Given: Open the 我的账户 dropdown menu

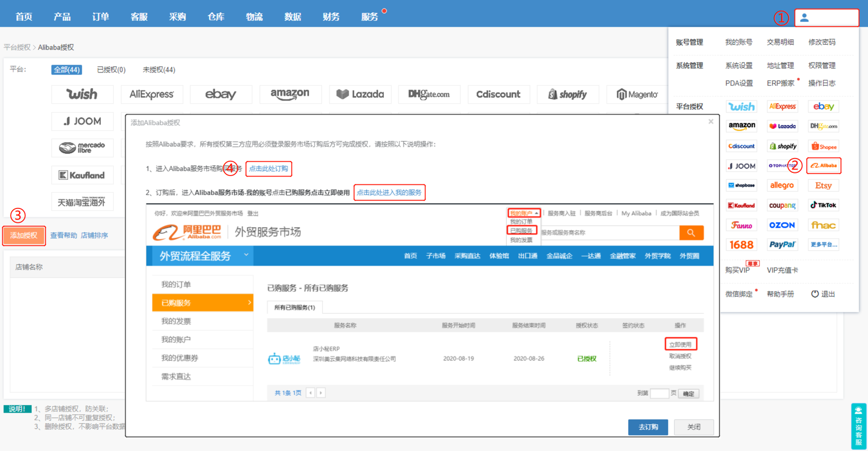Looking at the screenshot, I should pyautogui.click(x=523, y=213).
